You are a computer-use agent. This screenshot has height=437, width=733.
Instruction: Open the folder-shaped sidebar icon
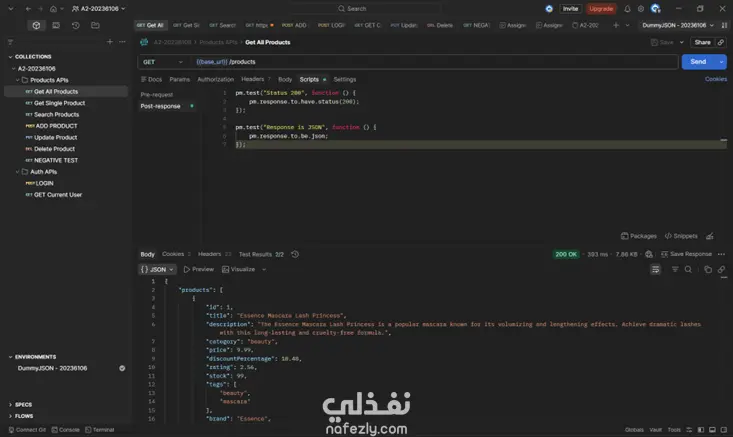click(95, 25)
